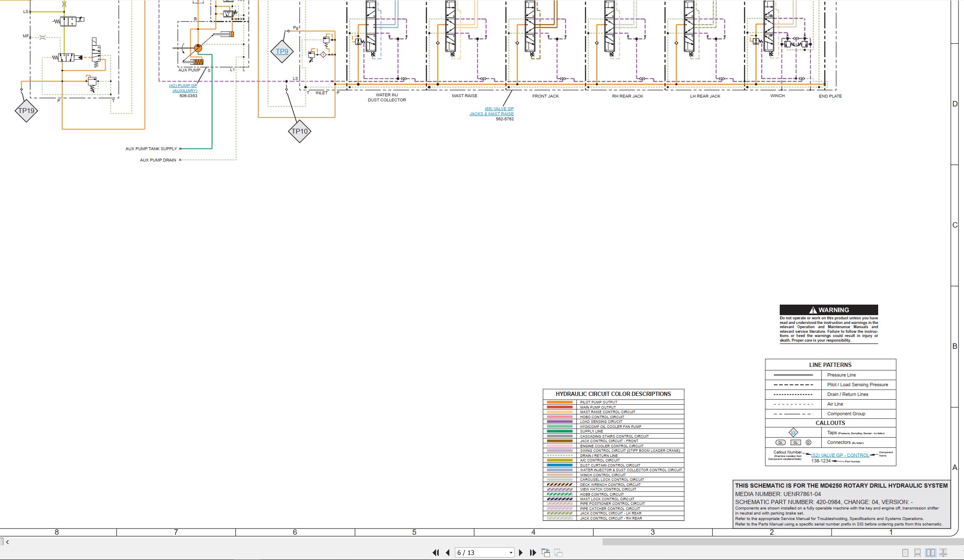The image size is (964, 560).
Task: Click the 'Component Group' legend row
Action: tap(830, 414)
